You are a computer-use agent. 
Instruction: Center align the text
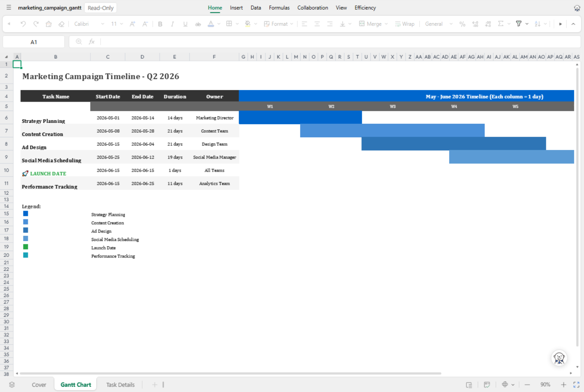point(317,24)
